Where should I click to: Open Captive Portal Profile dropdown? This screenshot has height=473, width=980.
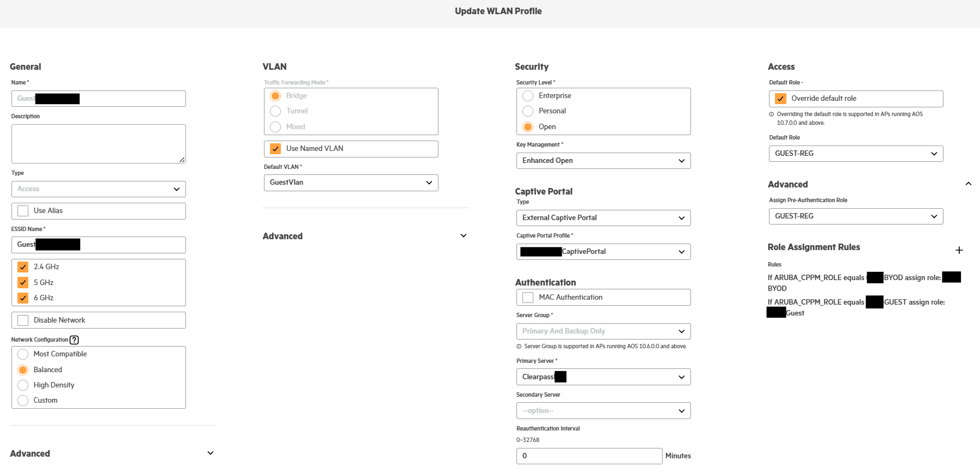(x=604, y=252)
